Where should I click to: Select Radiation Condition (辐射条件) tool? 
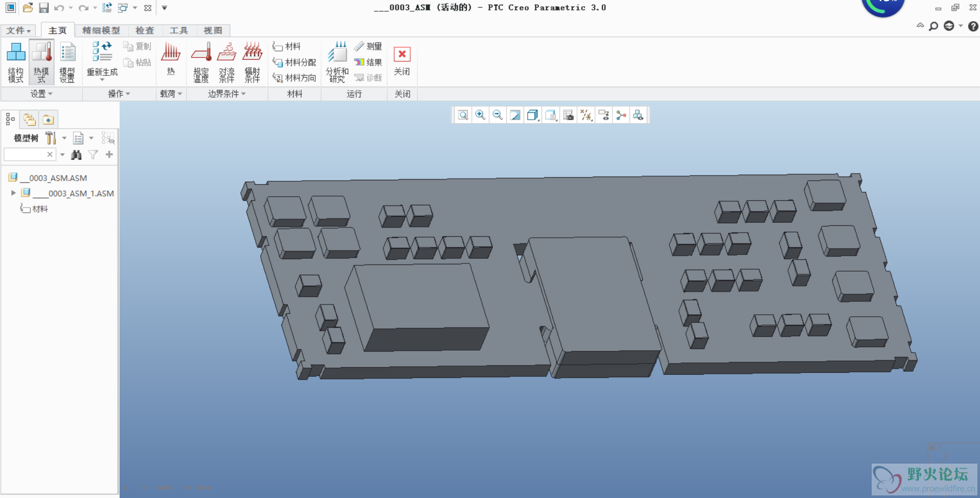[x=252, y=62]
